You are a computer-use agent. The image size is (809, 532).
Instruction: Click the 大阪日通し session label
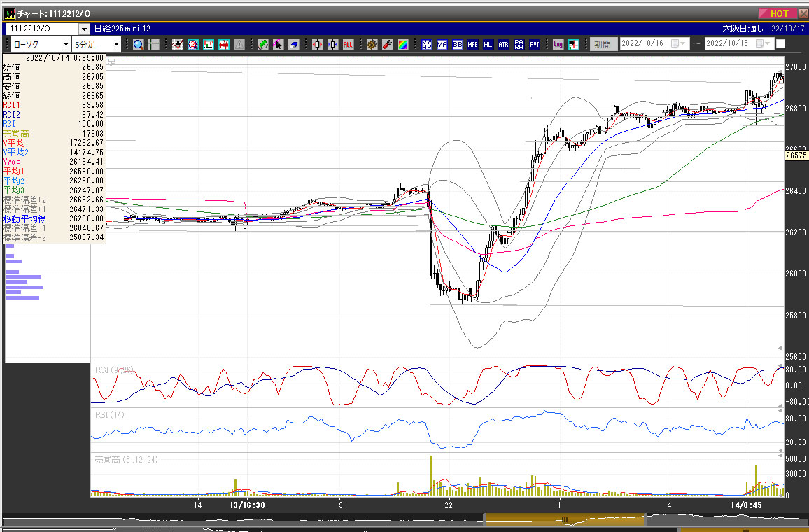point(743,29)
